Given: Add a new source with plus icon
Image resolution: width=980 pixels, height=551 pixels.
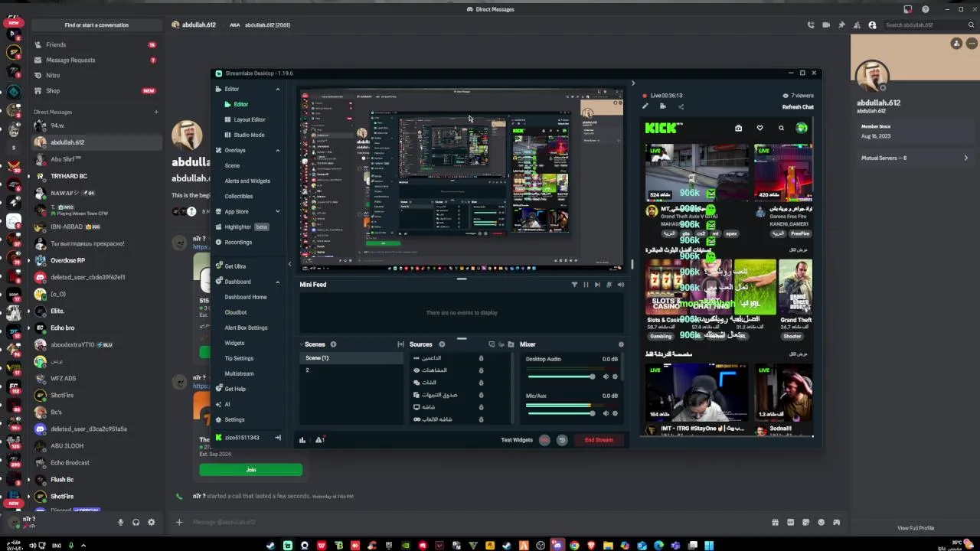Looking at the screenshot, I should coord(442,344).
